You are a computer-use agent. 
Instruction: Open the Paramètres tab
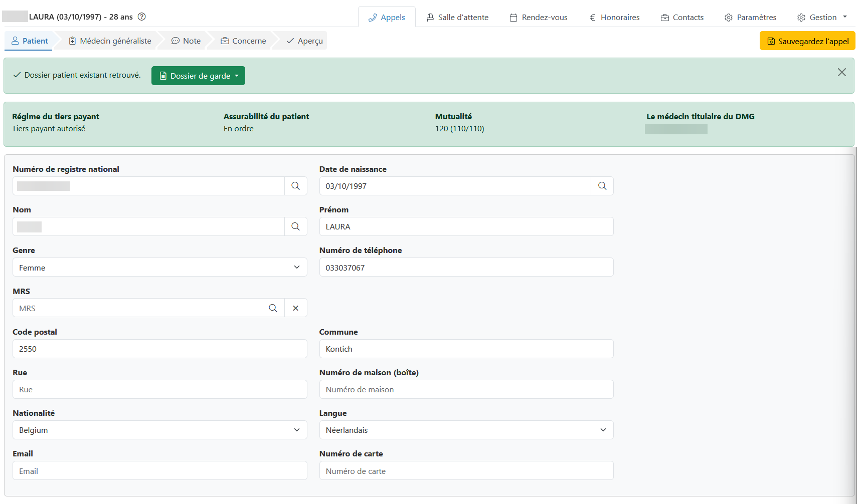pyautogui.click(x=751, y=17)
